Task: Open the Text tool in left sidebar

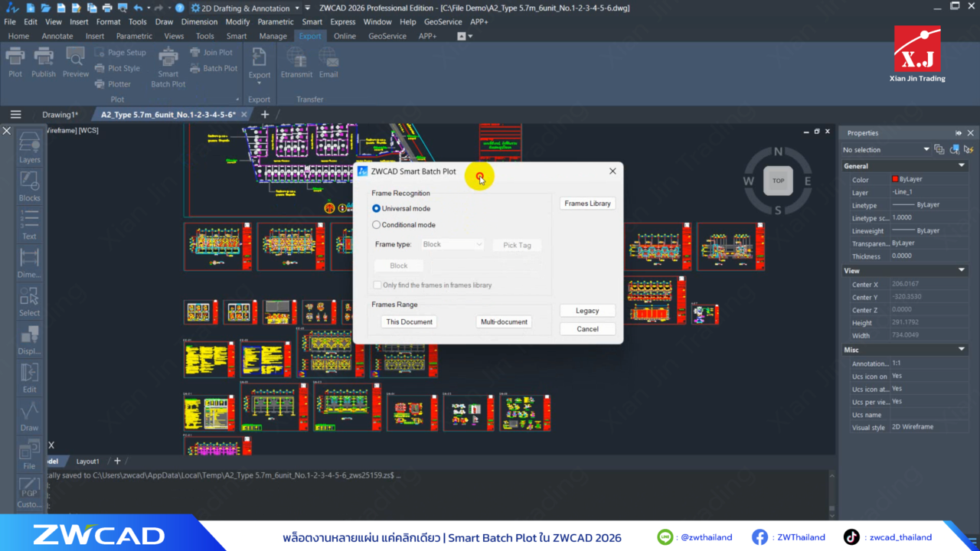Action: click(x=29, y=224)
